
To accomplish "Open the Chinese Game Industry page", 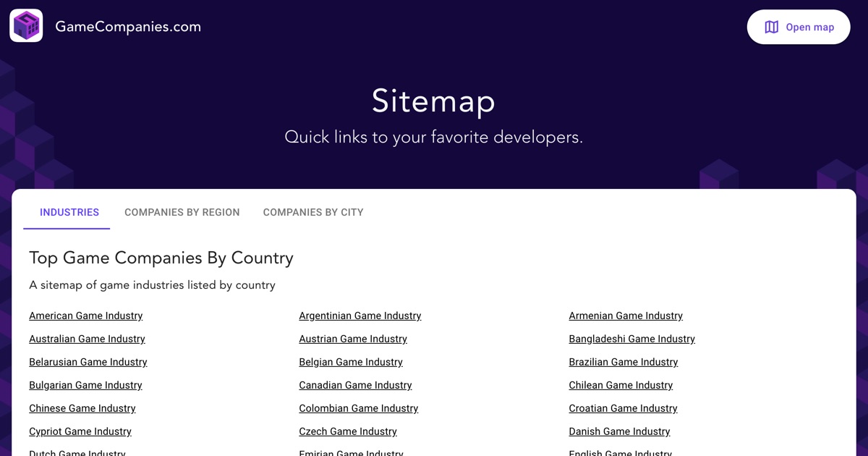I will tap(82, 408).
